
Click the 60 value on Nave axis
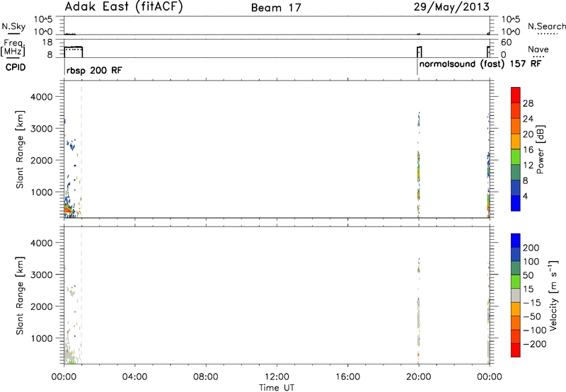[507, 42]
